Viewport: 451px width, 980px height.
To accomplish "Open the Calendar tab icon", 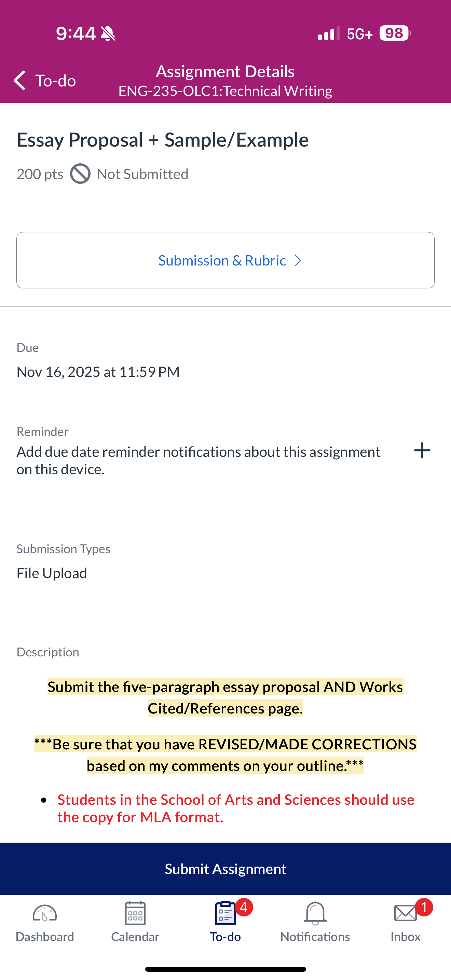I will click(x=135, y=913).
